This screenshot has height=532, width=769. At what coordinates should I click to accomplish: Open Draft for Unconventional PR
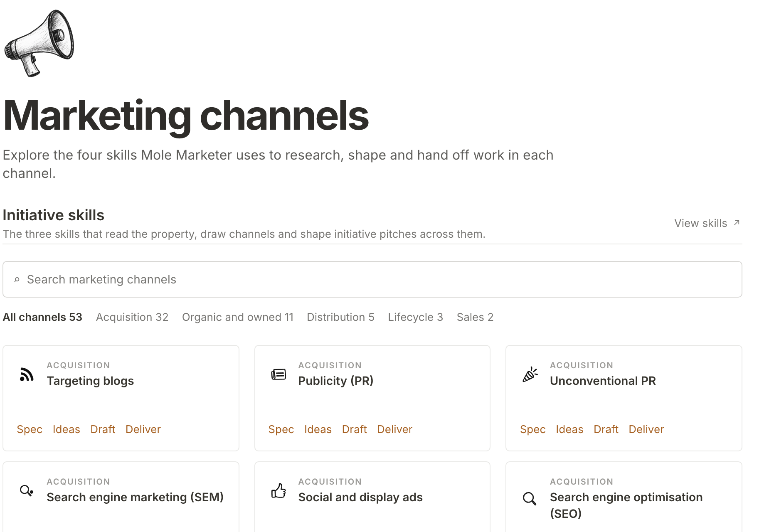point(606,429)
